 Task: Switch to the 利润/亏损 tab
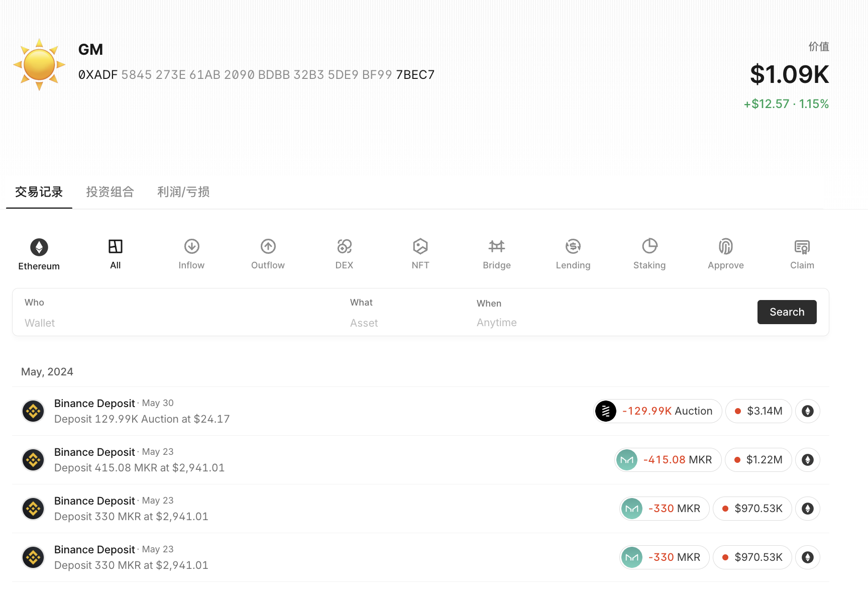183,192
